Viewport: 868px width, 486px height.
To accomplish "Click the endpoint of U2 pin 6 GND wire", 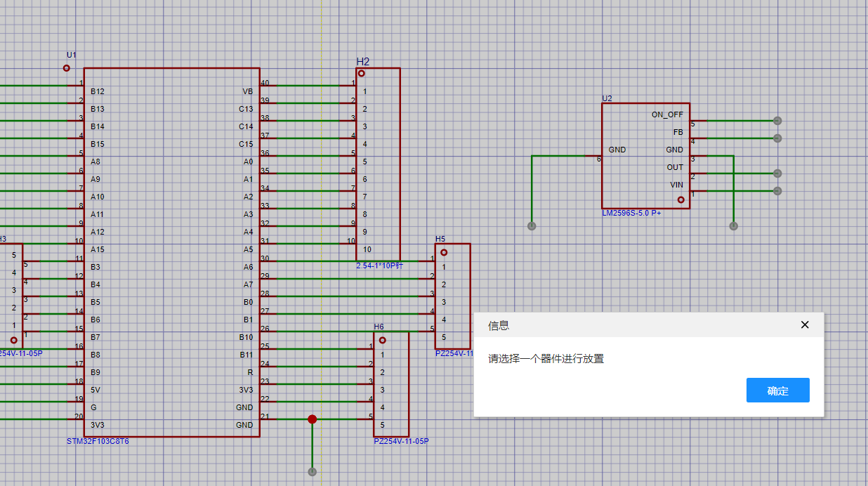I will point(532,226).
